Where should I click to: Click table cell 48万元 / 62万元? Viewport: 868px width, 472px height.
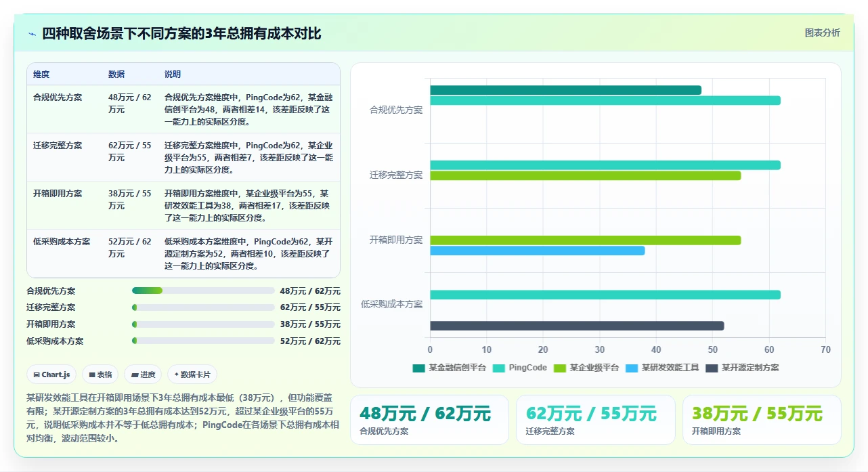tap(130, 103)
